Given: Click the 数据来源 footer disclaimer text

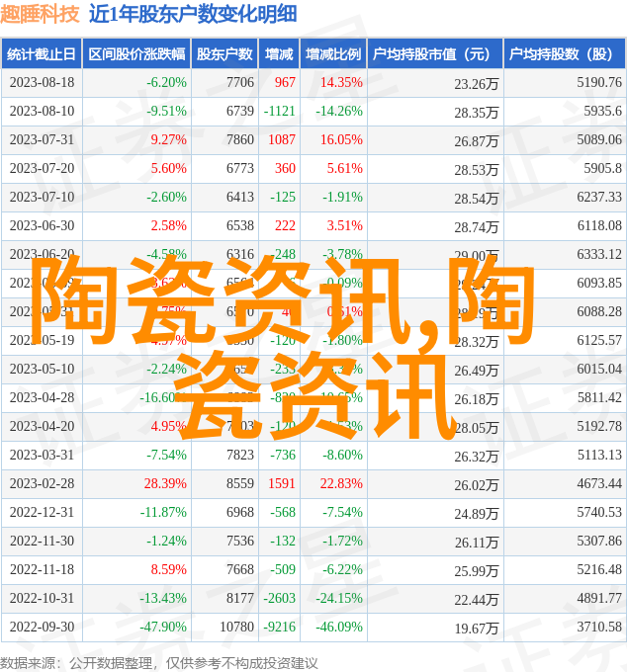Looking at the screenshot, I should pos(158,664).
